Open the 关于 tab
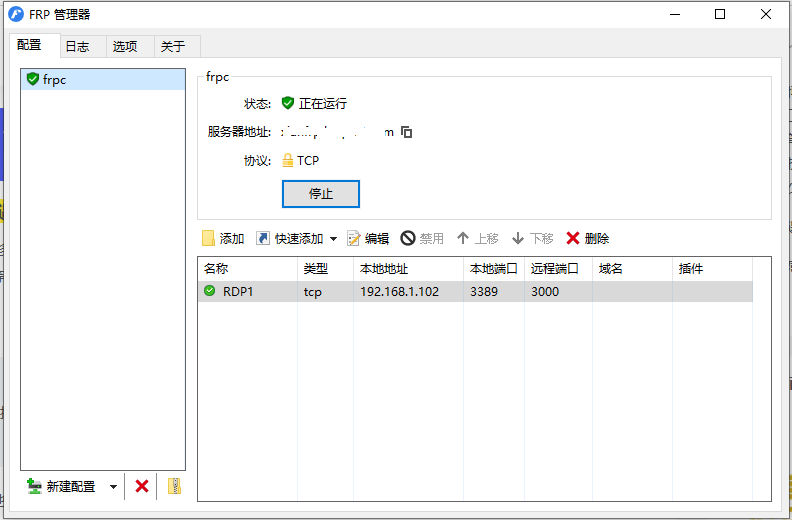This screenshot has height=520, width=792. pos(177,46)
